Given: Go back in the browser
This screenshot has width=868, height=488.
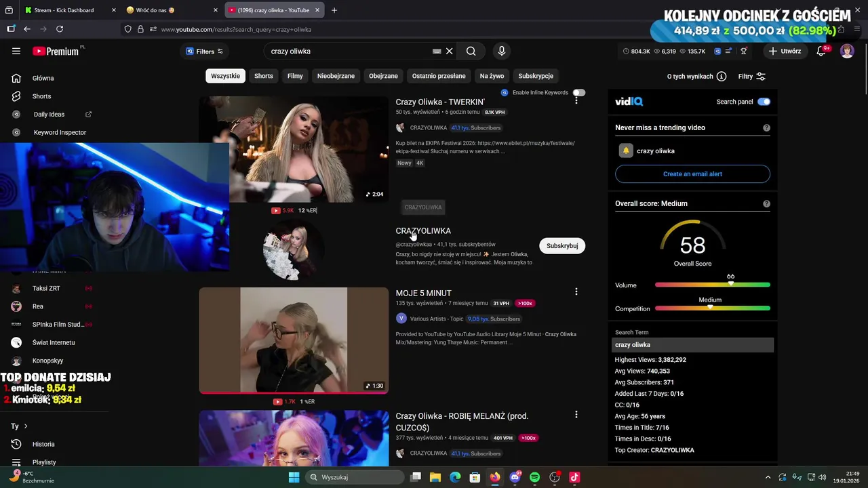Looking at the screenshot, I should click(x=27, y=29).
